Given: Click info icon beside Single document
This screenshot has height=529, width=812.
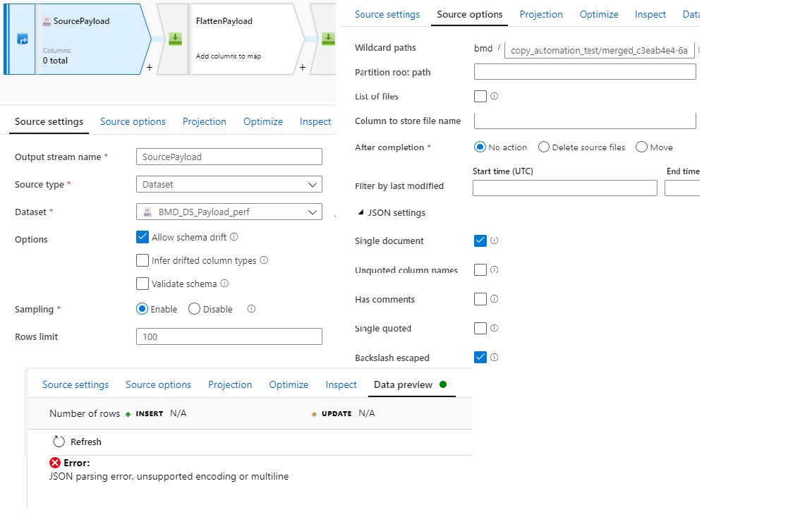Looking at the screenshot, I should (494, 241).
